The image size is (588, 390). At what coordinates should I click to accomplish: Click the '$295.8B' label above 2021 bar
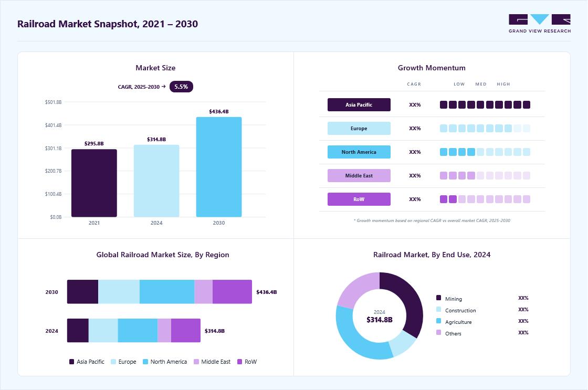point(94,144)
